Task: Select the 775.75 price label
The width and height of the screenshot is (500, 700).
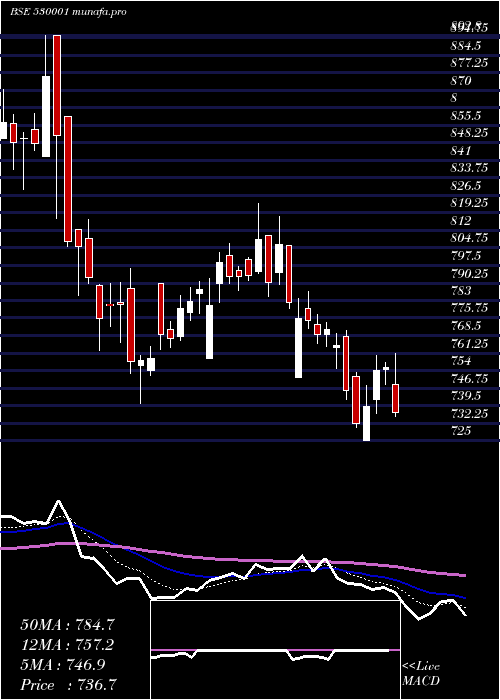Action: (x=469, y=308)
